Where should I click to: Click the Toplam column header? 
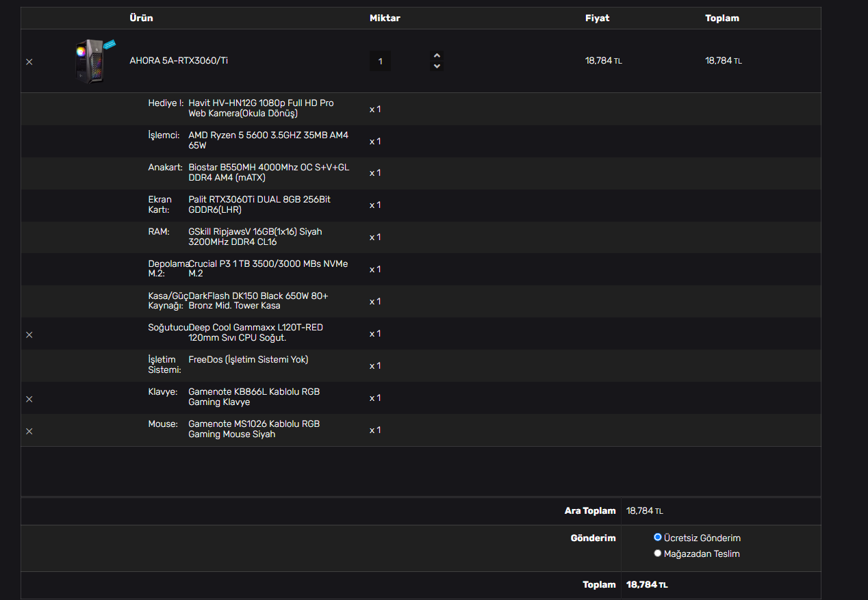tap(722, 18)
